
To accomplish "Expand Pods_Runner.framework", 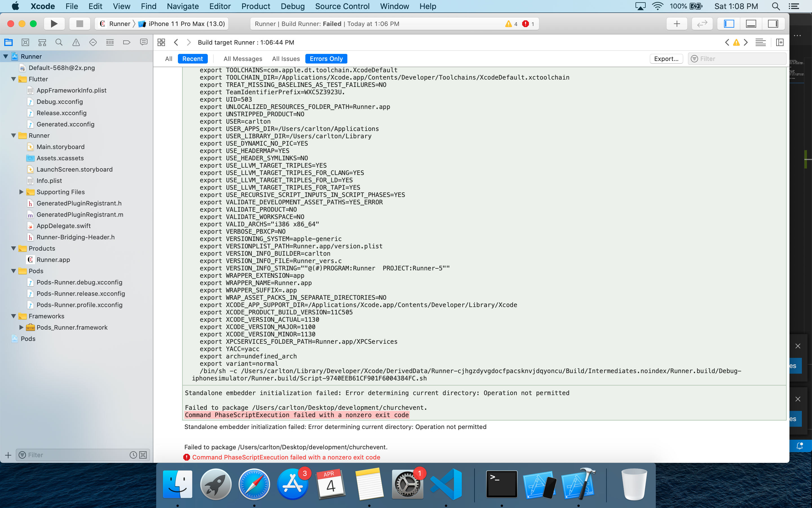I will (21, 327).
